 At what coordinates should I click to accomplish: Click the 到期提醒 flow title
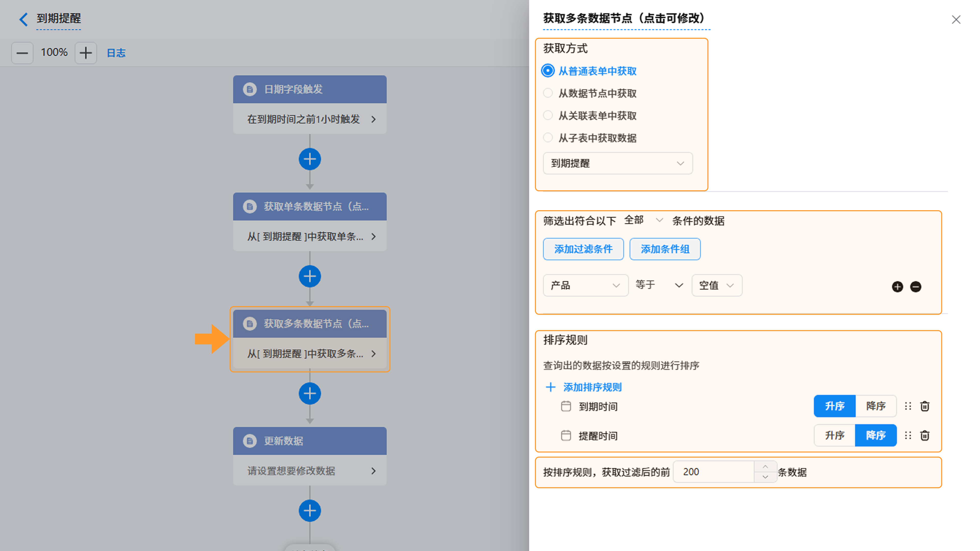tap(59, 18)
